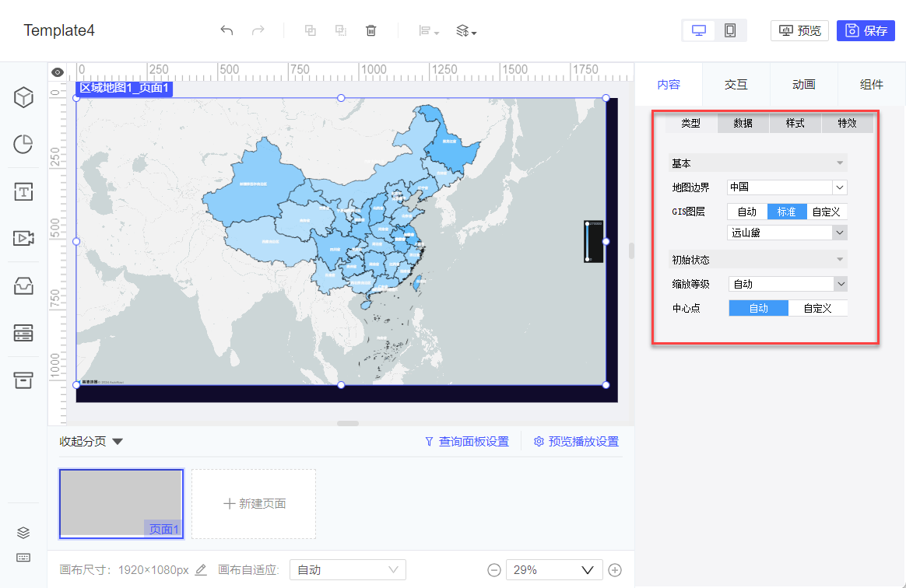This screenshot has height=588, width=906.
Task: Click the redo arrow icon
Action: click(258, 30)
